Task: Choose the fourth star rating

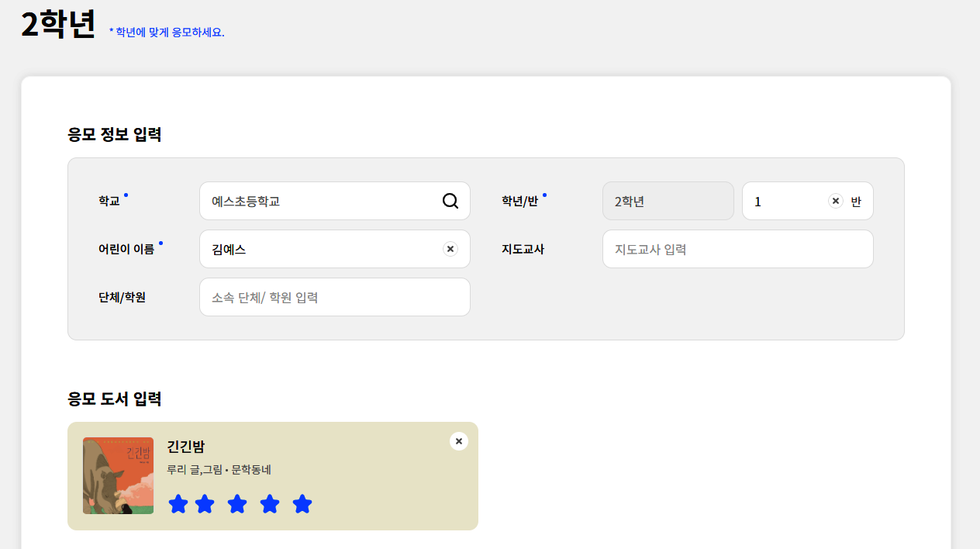Action: (x=270, y=504)
